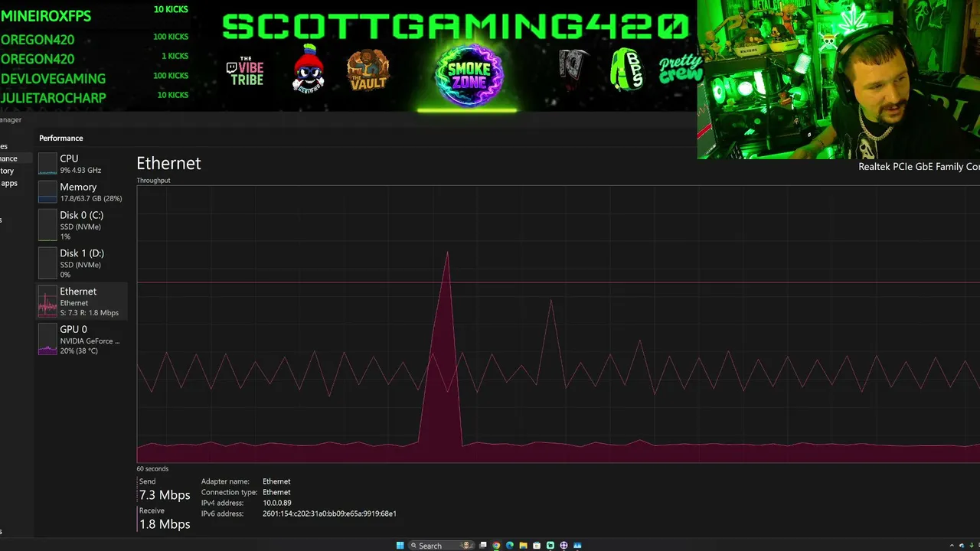Screen dimensions: 980x551
Task: Select the GPU 0 performance item
Action: [82, 340]
